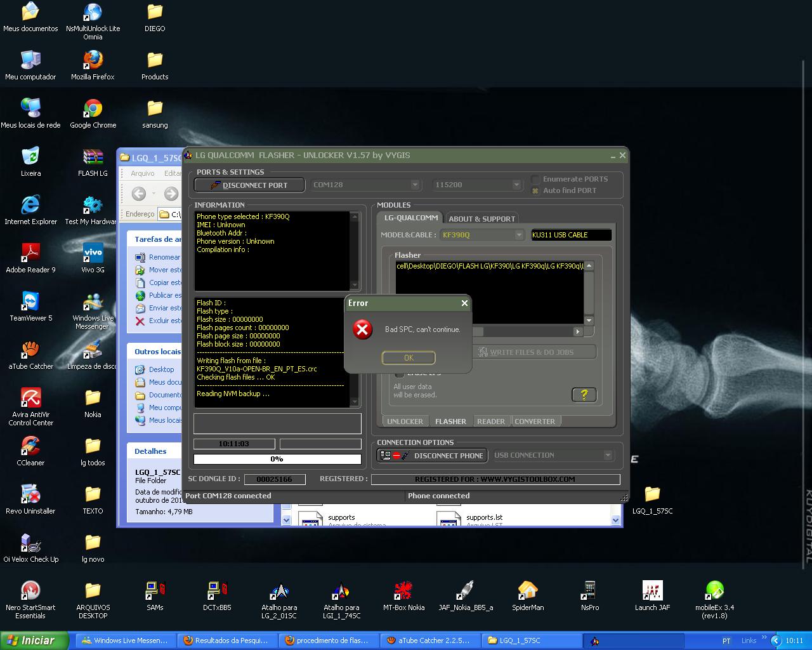
Task: Open Nero StartSmart Essentials icon
Action: coord(30,600)
